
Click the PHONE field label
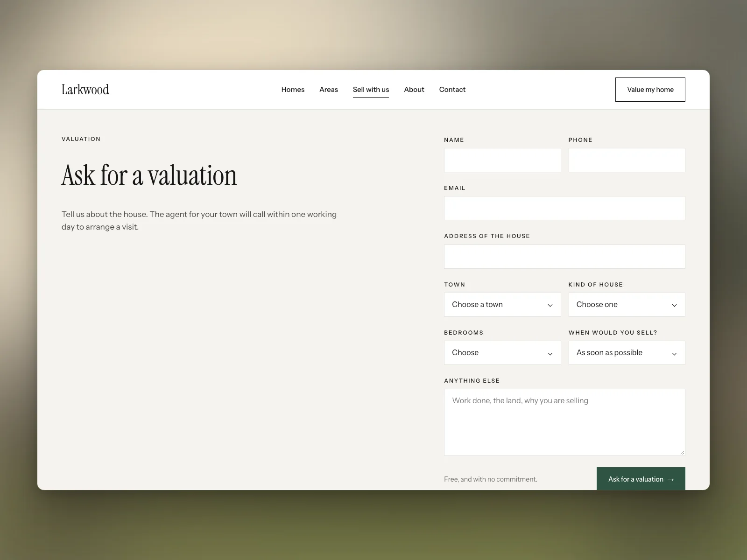[580, 140]
